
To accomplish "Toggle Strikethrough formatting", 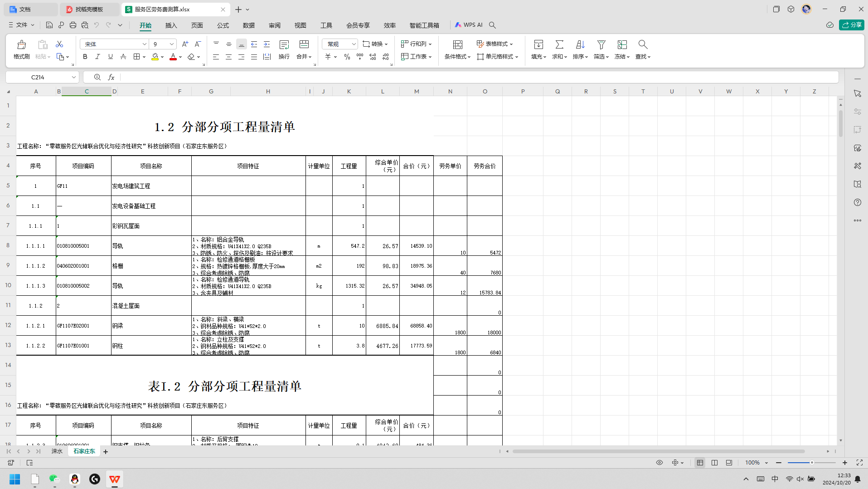I will (123, 57).
